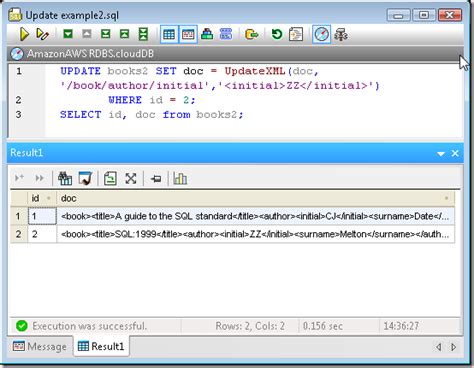Click the WHERE keyword on line 2
The image size is (474, 368).
pyautogui.click(x=125, y=100)
